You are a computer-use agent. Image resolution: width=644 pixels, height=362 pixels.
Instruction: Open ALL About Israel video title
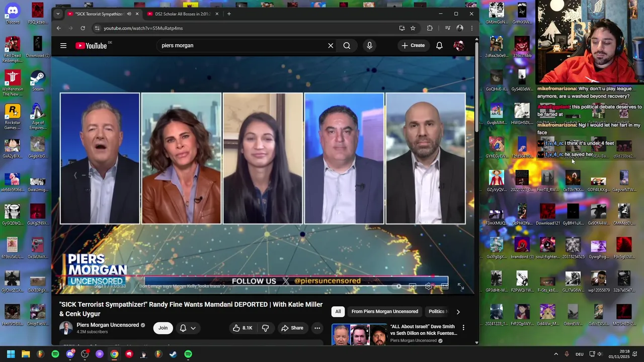[424, 330]
